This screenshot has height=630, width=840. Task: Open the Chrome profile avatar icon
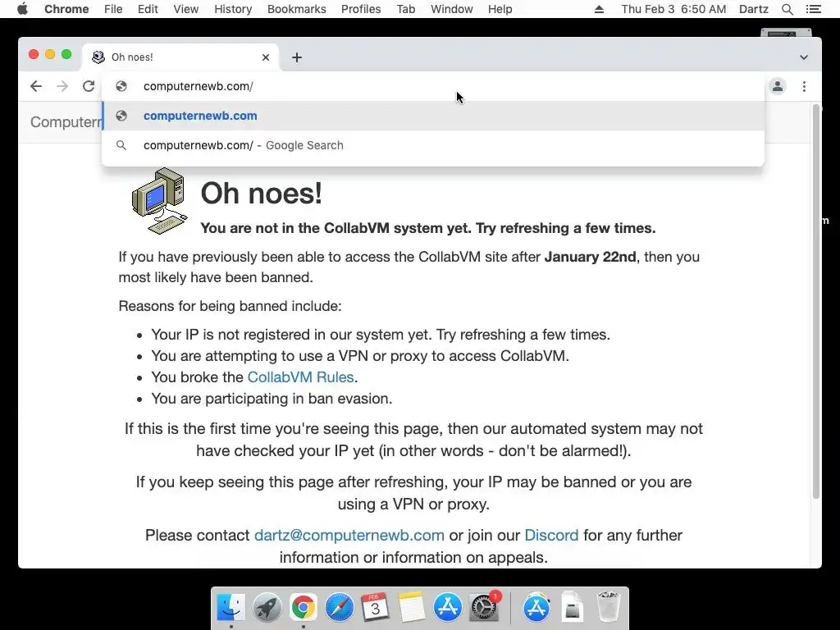coord(778,86)
